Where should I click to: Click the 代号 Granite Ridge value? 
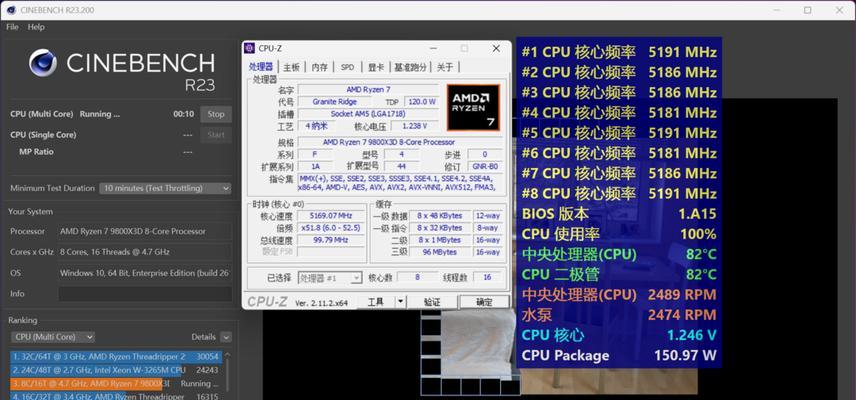[335, 102]
